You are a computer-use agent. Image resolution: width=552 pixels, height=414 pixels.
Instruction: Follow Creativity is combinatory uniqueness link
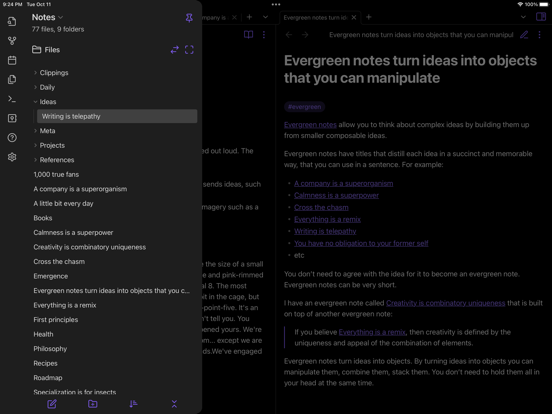(x=445, y=303)
